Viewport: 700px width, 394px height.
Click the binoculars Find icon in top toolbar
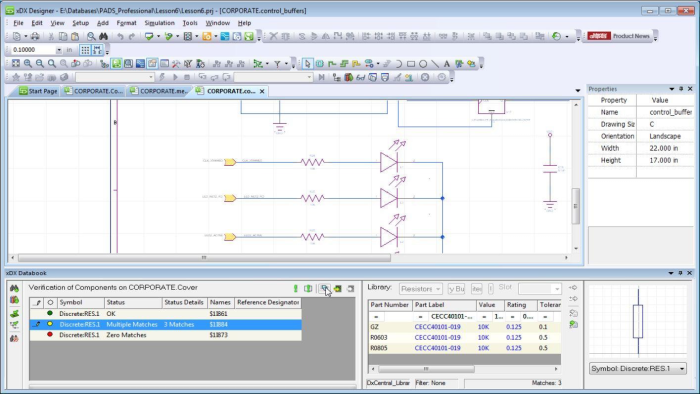(x=103, y=36)
